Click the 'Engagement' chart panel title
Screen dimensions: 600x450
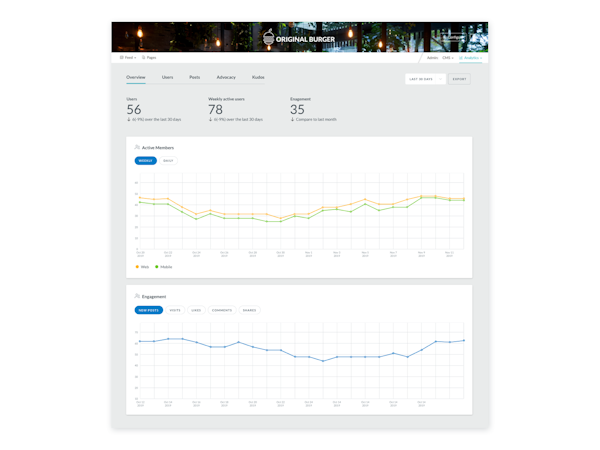click(154, 297)
